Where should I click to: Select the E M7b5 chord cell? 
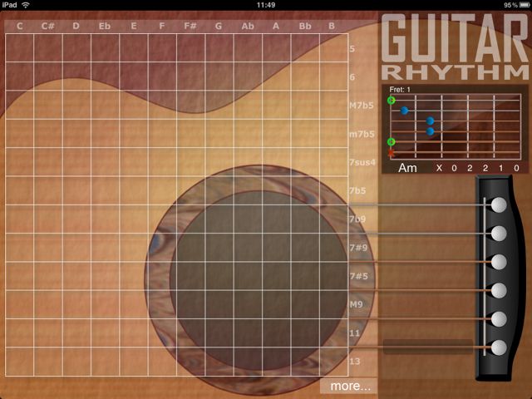(x=134, y=105)
